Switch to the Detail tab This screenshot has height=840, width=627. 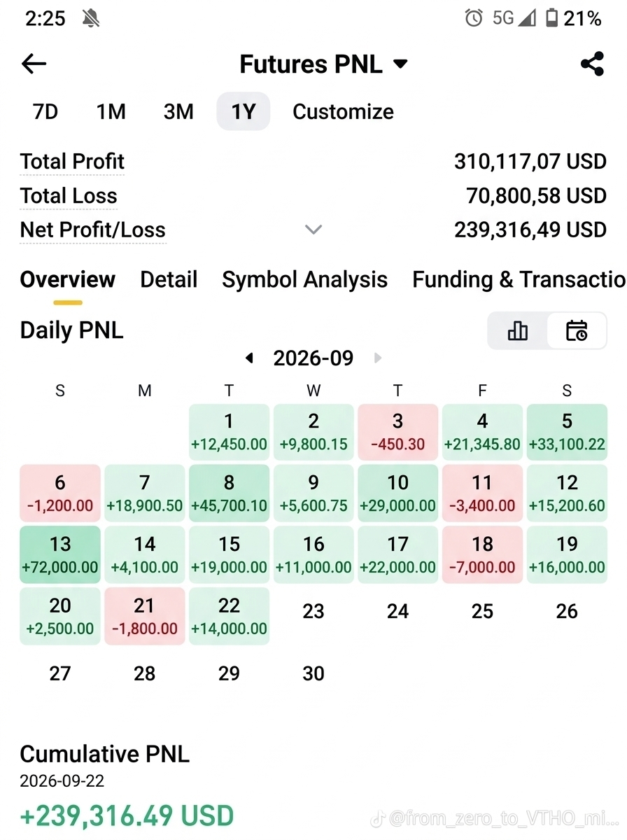(x=169, y=280)
